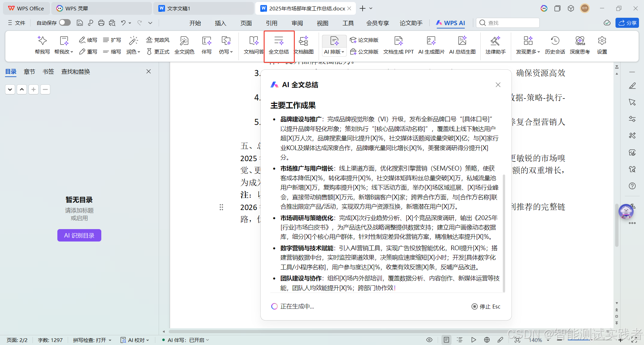
Task: Open the 文档问答 AI tool
Action: [254, 45]
